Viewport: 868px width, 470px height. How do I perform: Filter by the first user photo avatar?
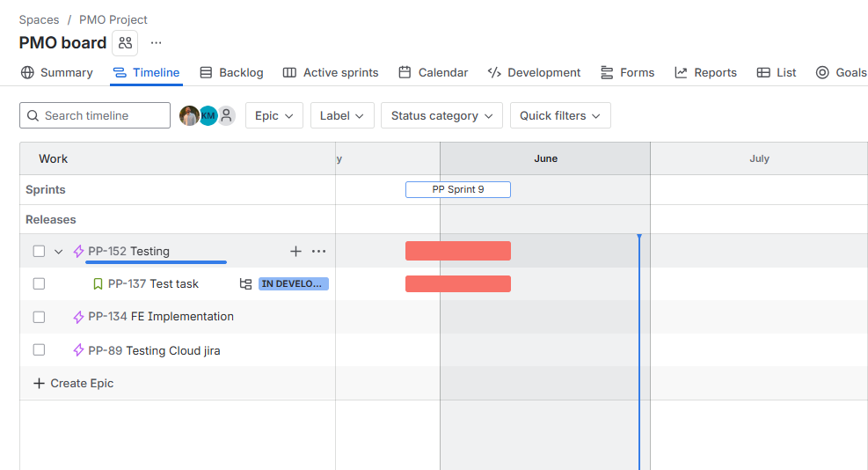point(189,115)
